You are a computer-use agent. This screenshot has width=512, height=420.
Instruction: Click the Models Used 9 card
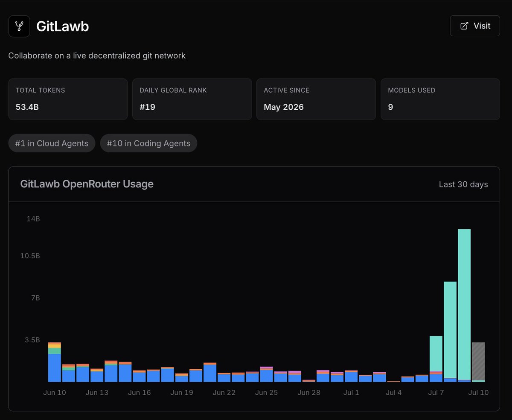(x=440, y=99)
